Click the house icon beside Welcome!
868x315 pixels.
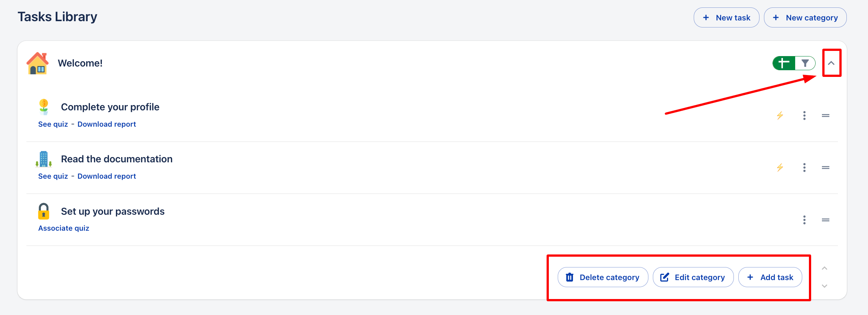(x=38, y=64)
